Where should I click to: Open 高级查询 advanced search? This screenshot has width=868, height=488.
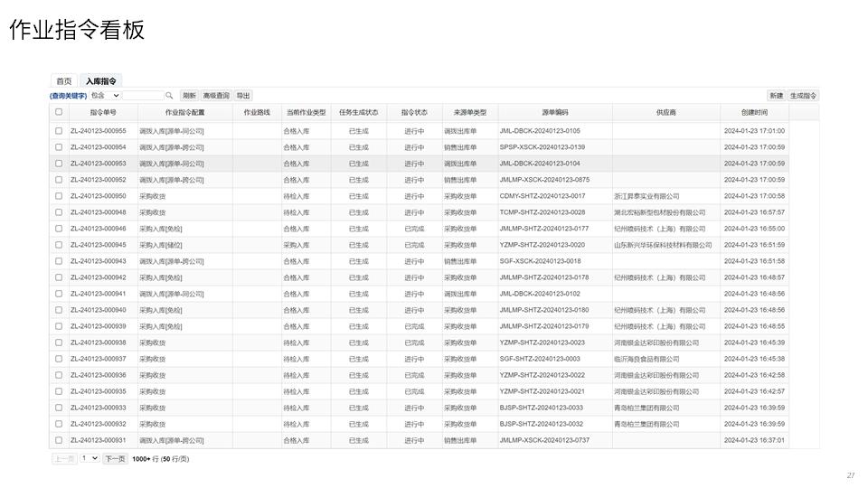pyautogui.click(x=216, y=96)
